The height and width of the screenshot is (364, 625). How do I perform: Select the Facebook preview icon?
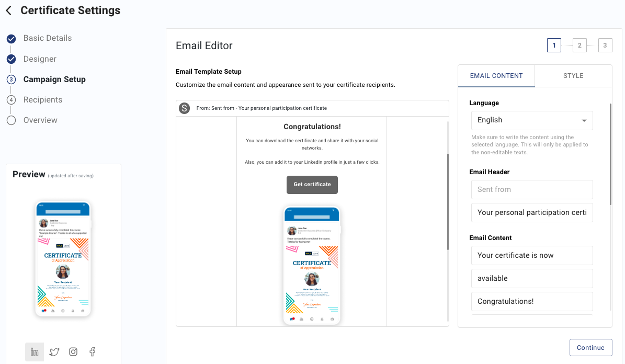tap(93, 351)
